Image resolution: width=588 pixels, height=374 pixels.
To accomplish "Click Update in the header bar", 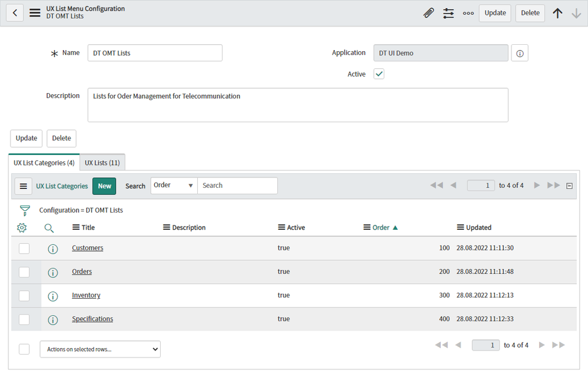I will 495,13.
